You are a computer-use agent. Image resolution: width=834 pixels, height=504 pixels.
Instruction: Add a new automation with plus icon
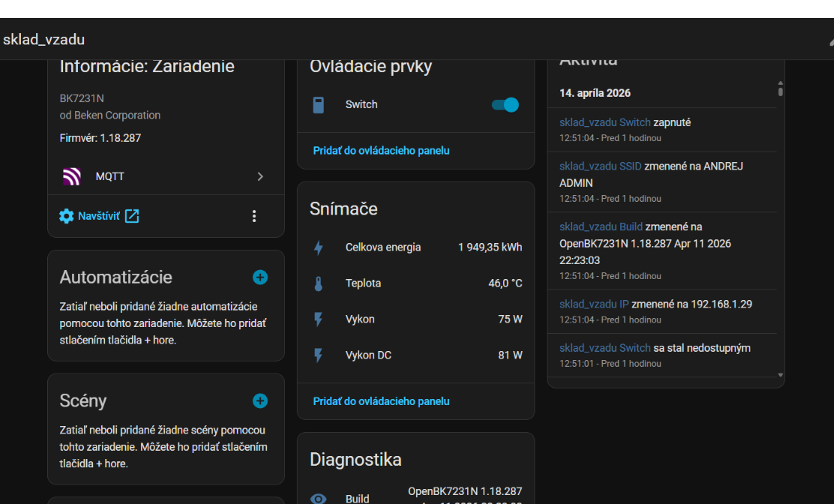[260, 277]
